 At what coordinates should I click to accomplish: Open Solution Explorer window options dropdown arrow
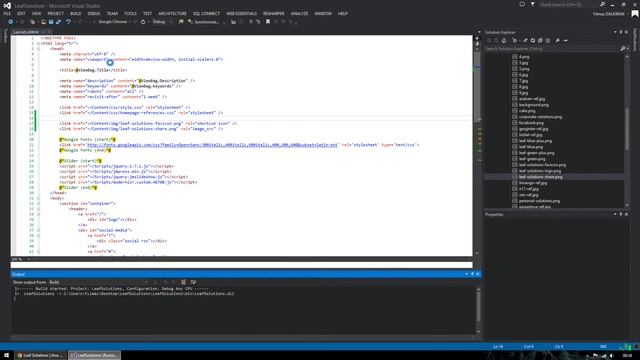coord(615,32)
